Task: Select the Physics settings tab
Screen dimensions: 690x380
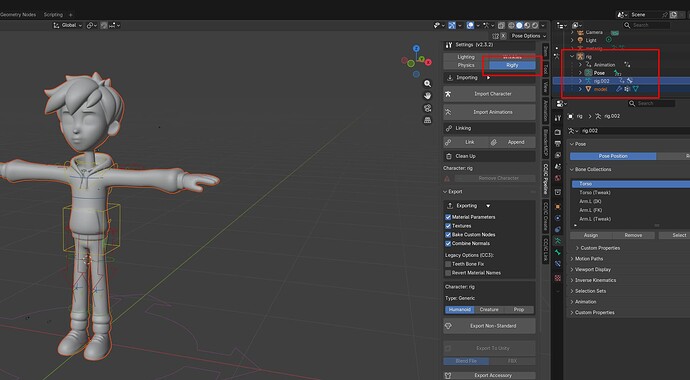Action: pos(466,65)
